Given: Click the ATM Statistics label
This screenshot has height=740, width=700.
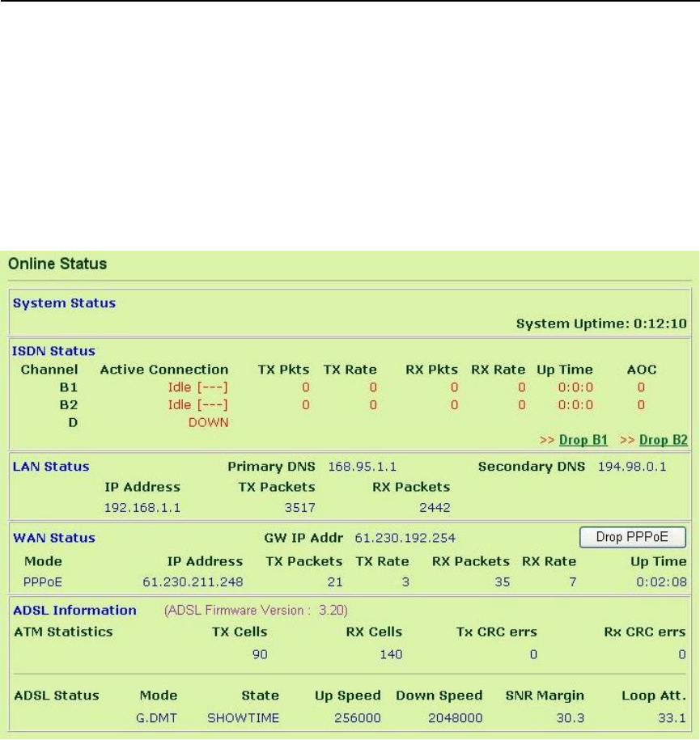Looking at the screenshot, I should click(x=63, y=632).
